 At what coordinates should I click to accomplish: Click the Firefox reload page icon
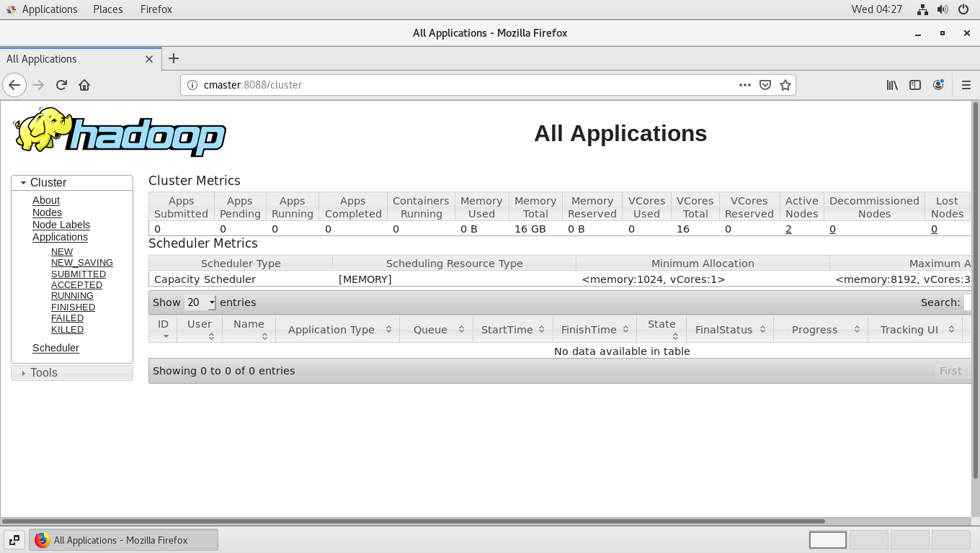coord(61,85)
